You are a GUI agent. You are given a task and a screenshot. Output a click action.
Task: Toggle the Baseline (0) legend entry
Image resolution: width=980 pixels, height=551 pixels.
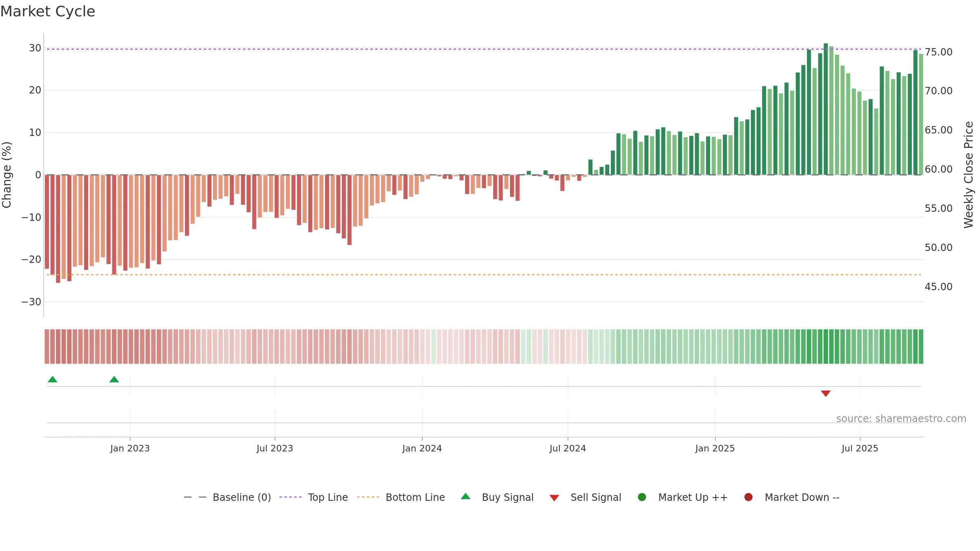227,498
